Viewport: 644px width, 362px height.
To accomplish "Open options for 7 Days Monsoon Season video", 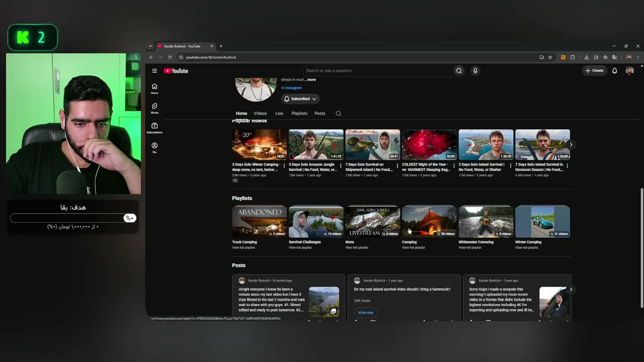I will (567, 165).
